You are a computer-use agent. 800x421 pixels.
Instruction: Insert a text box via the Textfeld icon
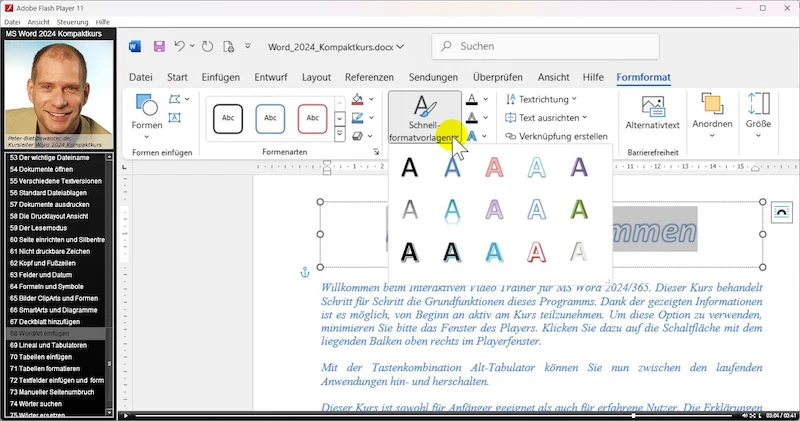[x=174, y=118]
